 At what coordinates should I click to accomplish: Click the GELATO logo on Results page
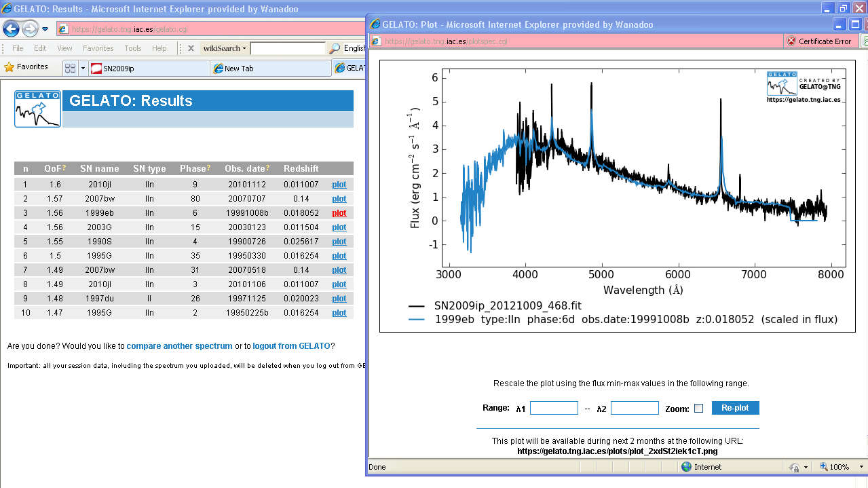(38, 109)
